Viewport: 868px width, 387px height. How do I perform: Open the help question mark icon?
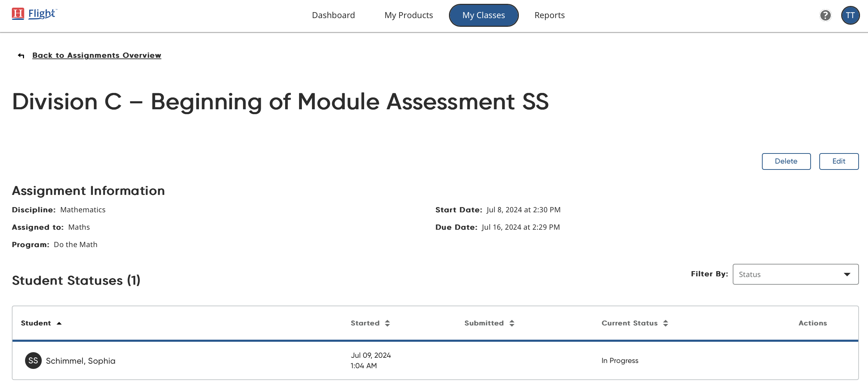coord(825,15)
